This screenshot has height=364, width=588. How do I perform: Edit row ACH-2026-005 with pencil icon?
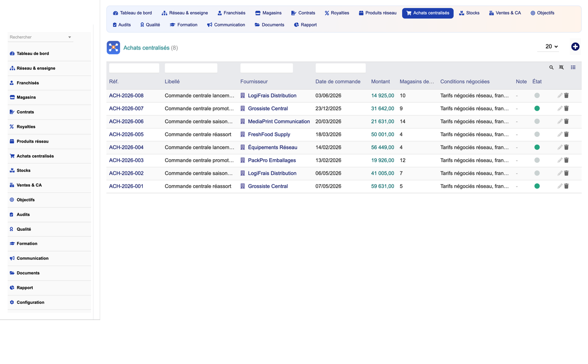click(x=560, y=134)
